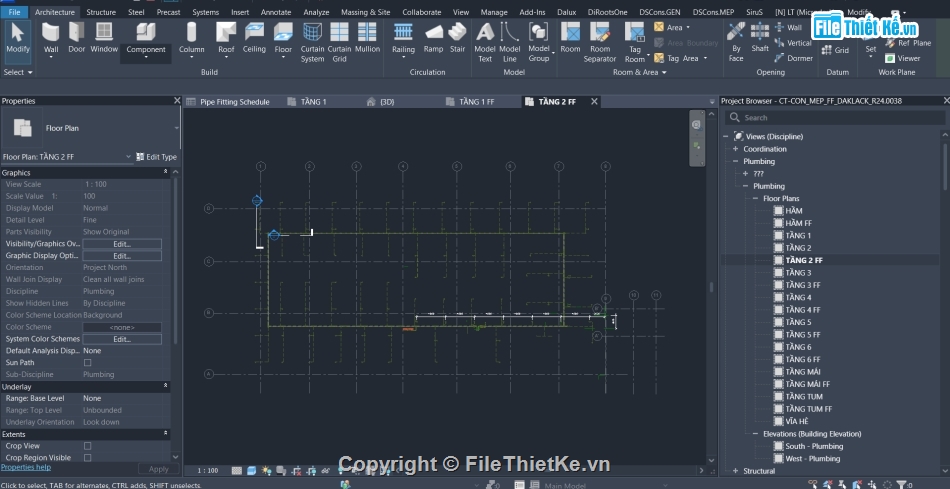Click the Model Group icon

[x=538, y=32]
